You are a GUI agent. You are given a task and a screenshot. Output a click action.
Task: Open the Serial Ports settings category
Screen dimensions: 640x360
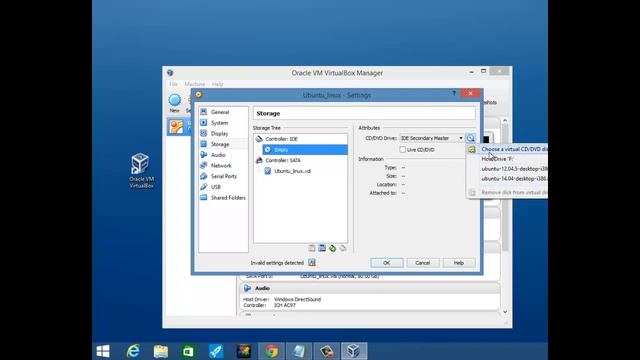point(223,176)
